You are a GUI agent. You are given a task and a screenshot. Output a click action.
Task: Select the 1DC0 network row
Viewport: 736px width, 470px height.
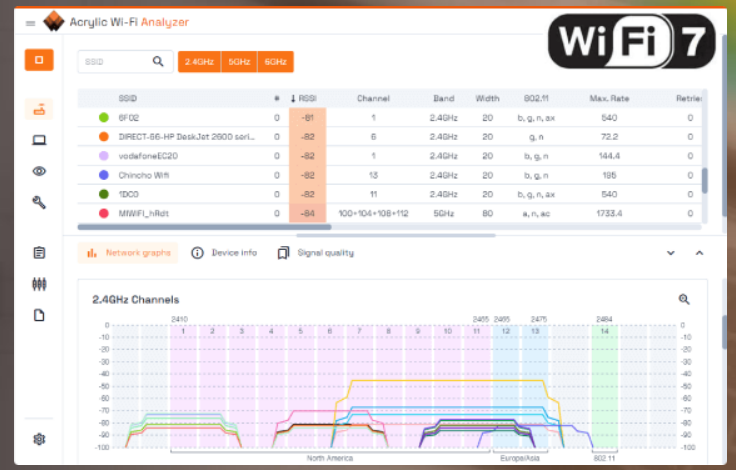tap(390, 194)
